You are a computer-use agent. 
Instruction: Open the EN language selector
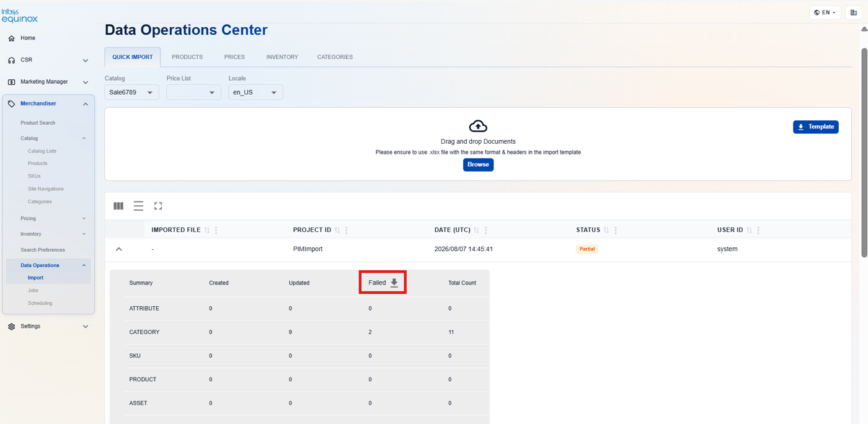pyautogui.click(x=825, y=12)
